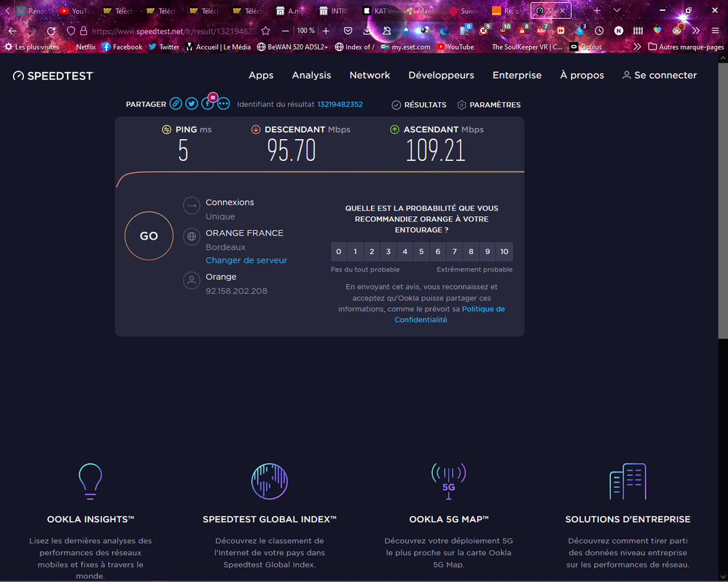Rate recommendation score 10
Viewport: 728px width, 582px height.
click(x=504, y=251)
